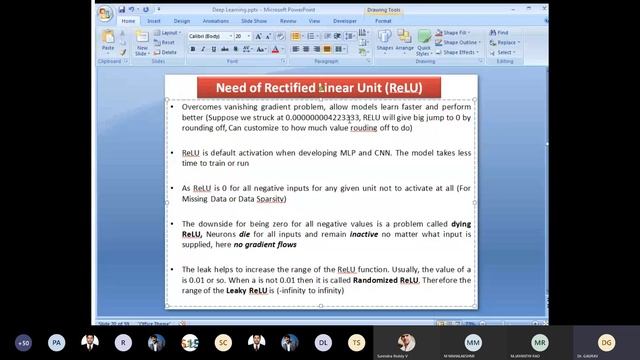The image size is (640, 360).
Task: Apply the red font color
Action: click(x=276, y=49)
